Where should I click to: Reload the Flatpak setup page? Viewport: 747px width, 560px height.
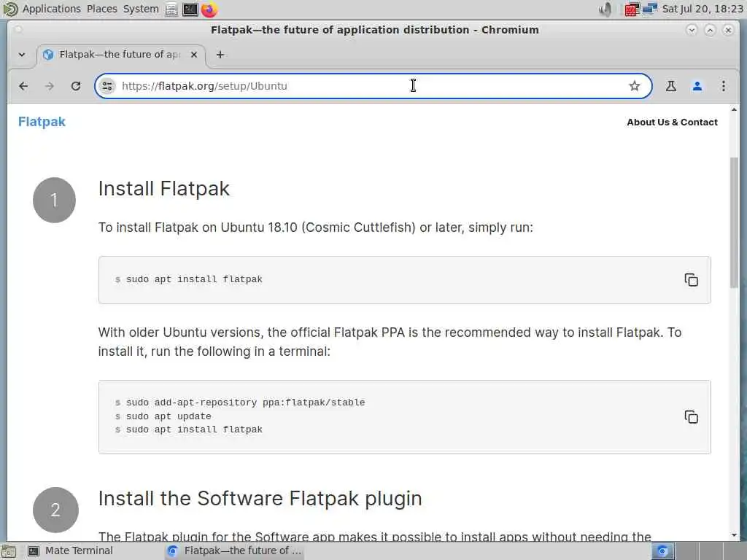[x=76, y=86]
